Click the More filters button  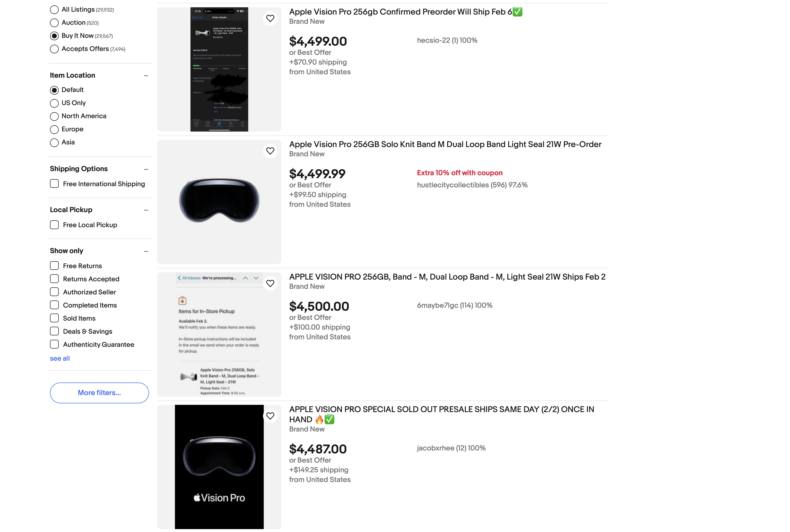(99, 392)
